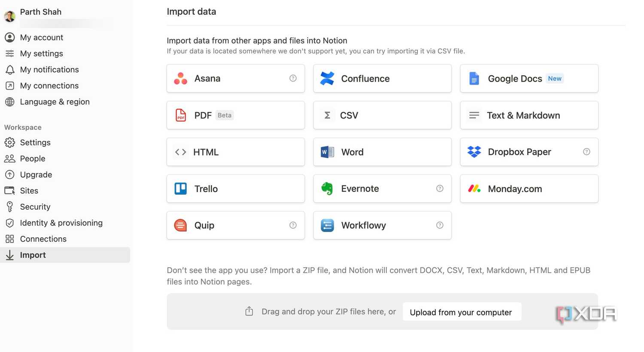Click the Beta badge on PDF
644x352 pixels.
click(224, 115)
